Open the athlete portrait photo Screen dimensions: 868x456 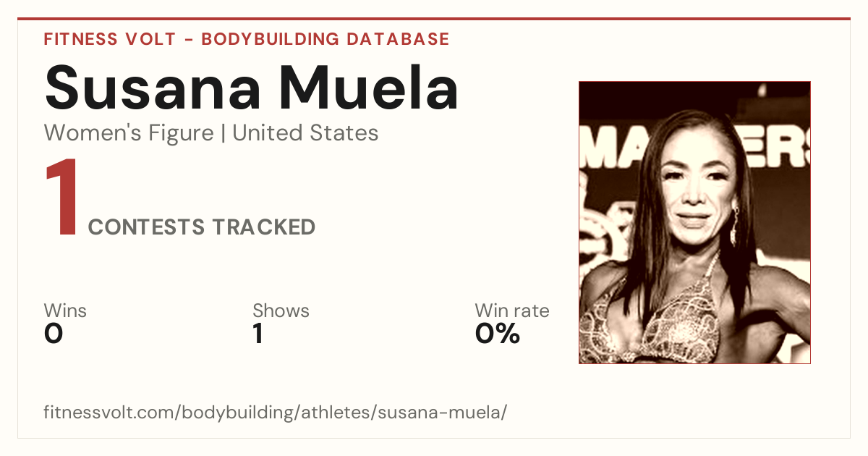(x=694, y=222)
